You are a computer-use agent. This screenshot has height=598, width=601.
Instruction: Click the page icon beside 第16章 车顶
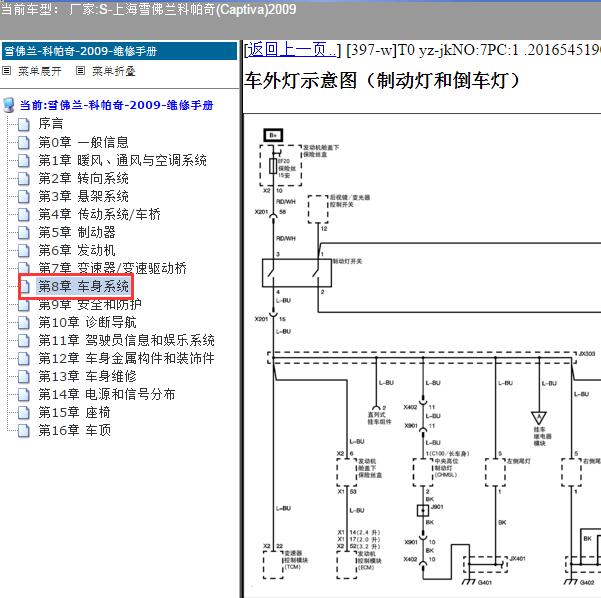(x=24, y=430)
